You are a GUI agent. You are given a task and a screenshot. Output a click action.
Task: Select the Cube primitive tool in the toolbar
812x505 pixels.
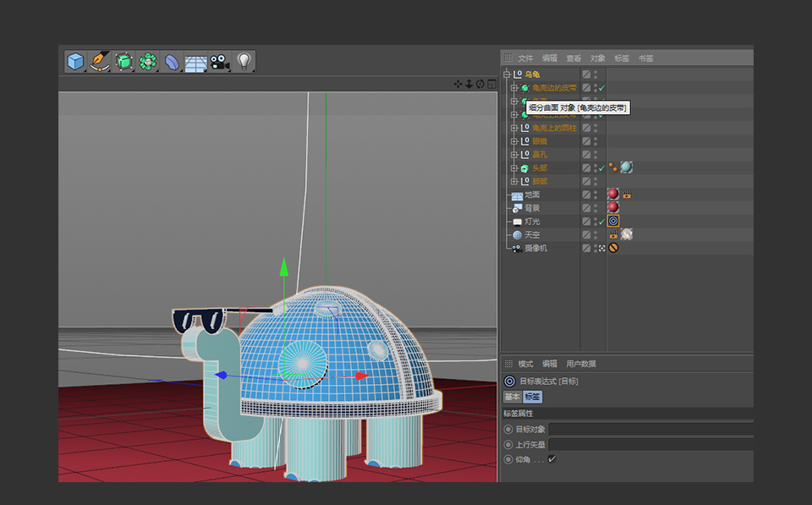(74, 61)
